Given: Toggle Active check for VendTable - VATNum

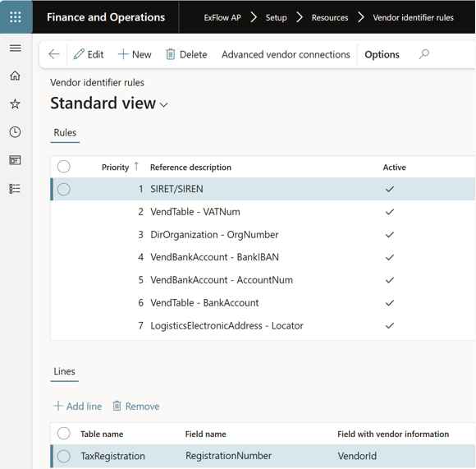Looking at the screenshot, I should (390, 212).
